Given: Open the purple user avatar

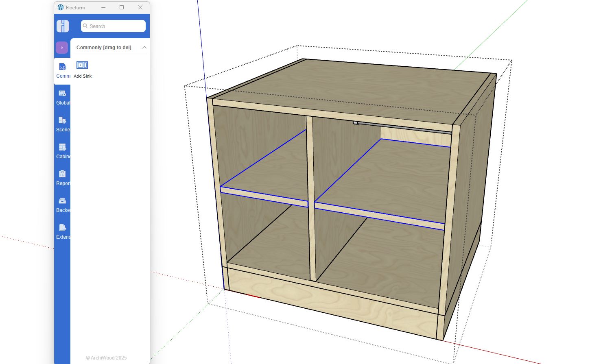Looking at the screenshot, I should coord(62,48).
